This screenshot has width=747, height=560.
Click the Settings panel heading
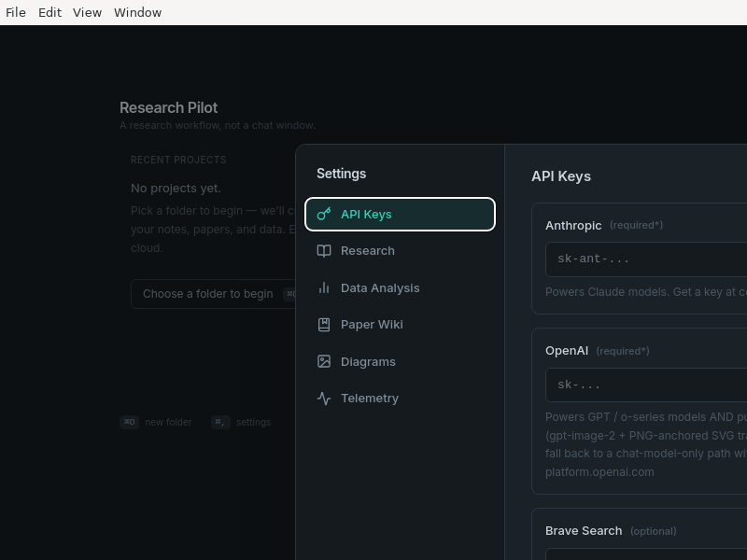click(x=342, y=174)
